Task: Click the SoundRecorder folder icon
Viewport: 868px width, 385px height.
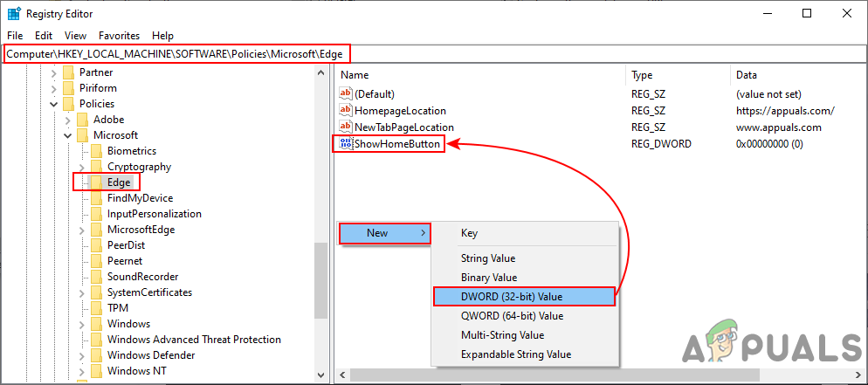Action: (x=97, y=277)
